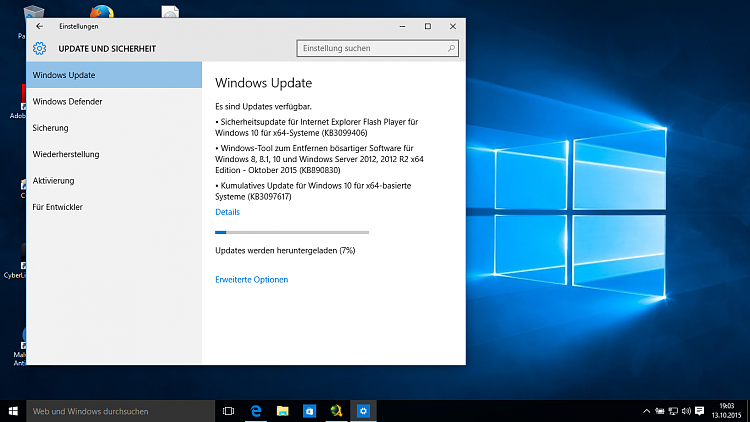This screenshot has height=422, width=750.
Task: Open the Windows Store taskbar icon
Action: coord(309,411)
